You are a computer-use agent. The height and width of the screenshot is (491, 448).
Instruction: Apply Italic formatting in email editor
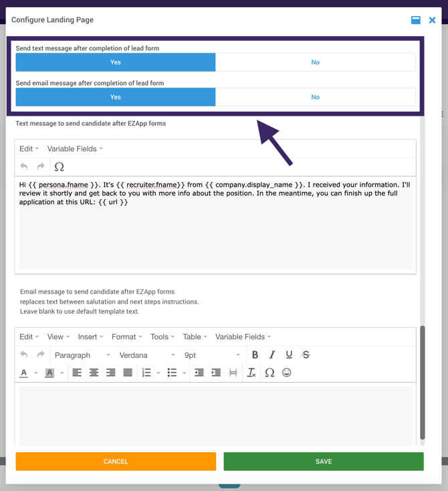271,355
